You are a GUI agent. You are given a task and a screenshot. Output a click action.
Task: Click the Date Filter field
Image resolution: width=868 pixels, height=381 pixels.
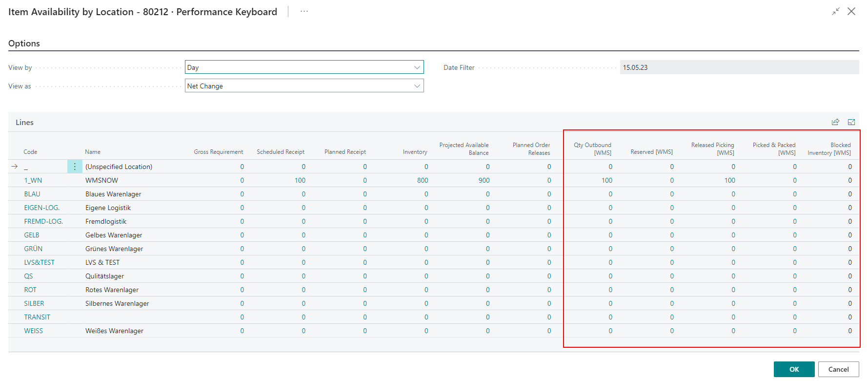[x=739, y=67]
